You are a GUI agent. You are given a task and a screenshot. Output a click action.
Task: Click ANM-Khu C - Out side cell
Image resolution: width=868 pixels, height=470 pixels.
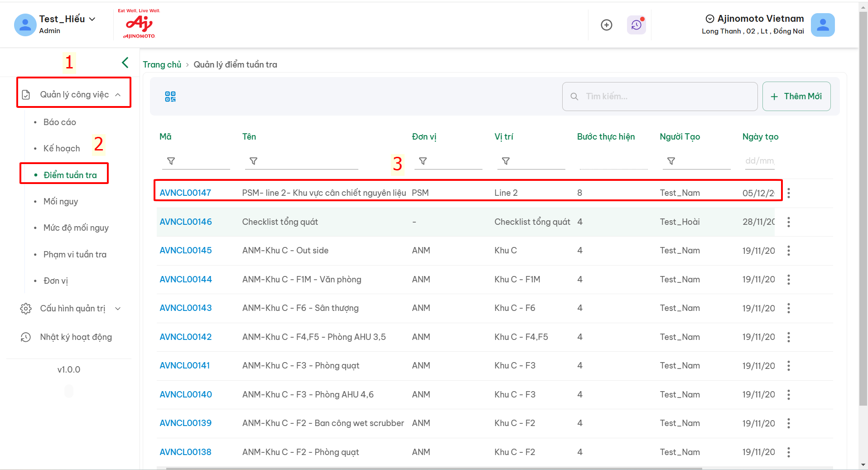click(285, 251)
